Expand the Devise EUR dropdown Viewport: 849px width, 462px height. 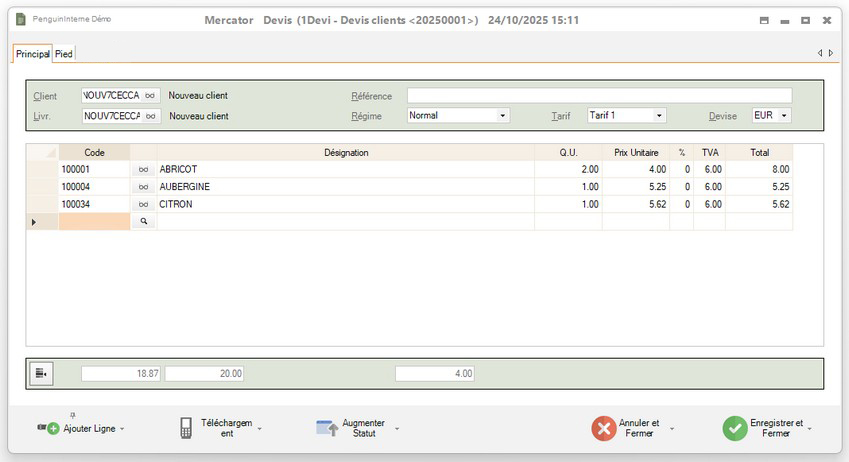coord(783,115)
